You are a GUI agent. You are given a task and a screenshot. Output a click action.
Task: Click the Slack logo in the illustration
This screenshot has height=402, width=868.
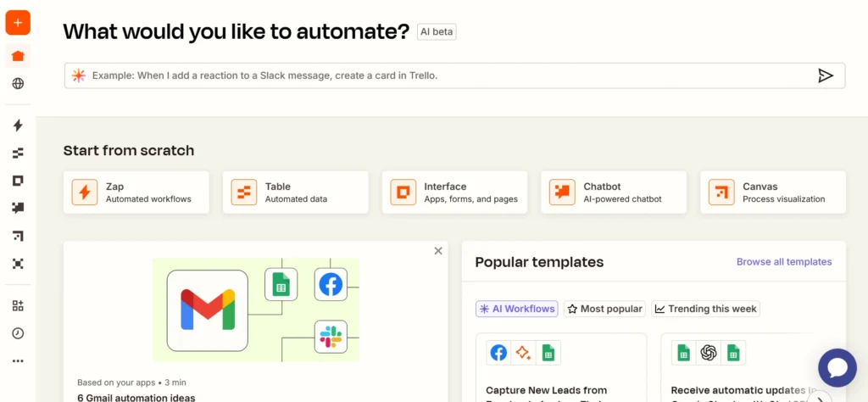(331, 337)
